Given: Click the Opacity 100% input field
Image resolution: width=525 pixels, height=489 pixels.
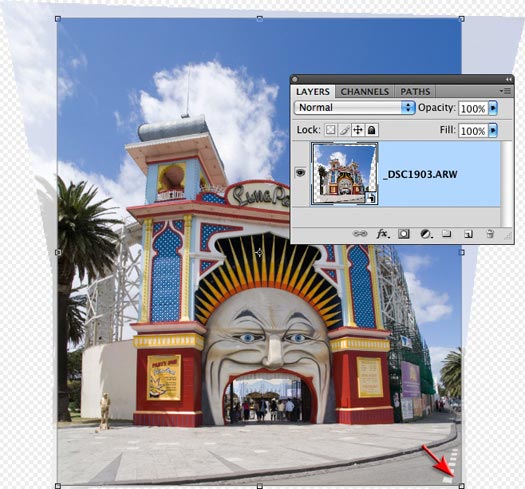Looking at the screenshot, I should coord(473,109).
